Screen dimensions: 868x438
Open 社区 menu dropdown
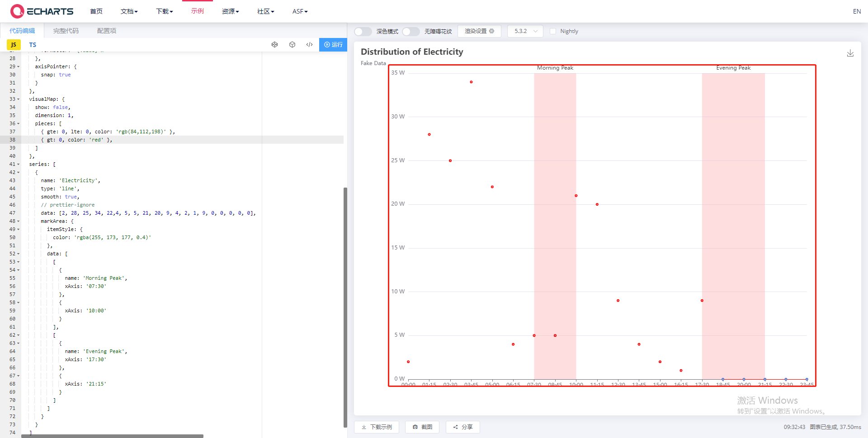(x=266, y=11)
